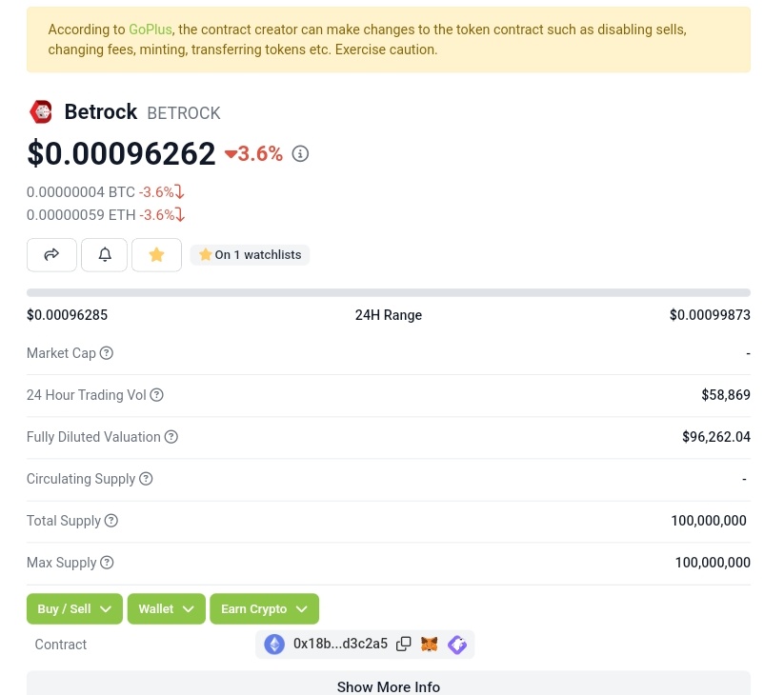Toggle the star to remove Betrock from watchlist
Image resolution: width=784 pixels, height=695 pixels.
156,254
